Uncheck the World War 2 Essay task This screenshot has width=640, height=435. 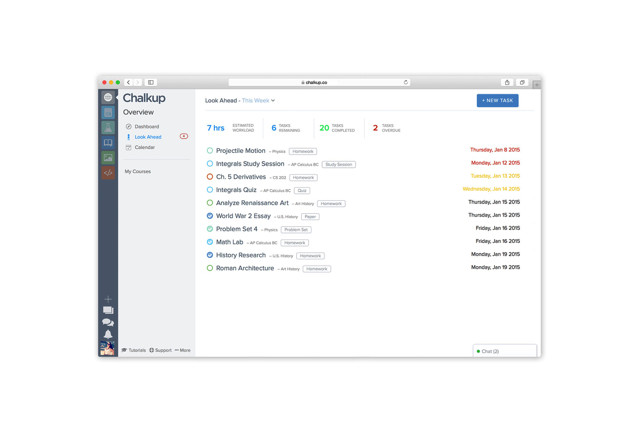click(210, 216)
